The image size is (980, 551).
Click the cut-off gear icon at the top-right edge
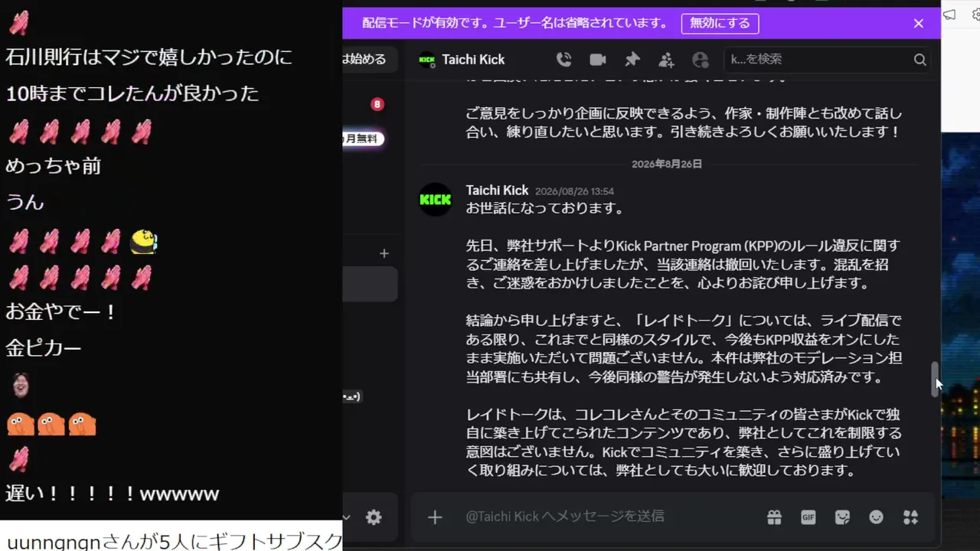pyautogui.click(x=975, y=15)
